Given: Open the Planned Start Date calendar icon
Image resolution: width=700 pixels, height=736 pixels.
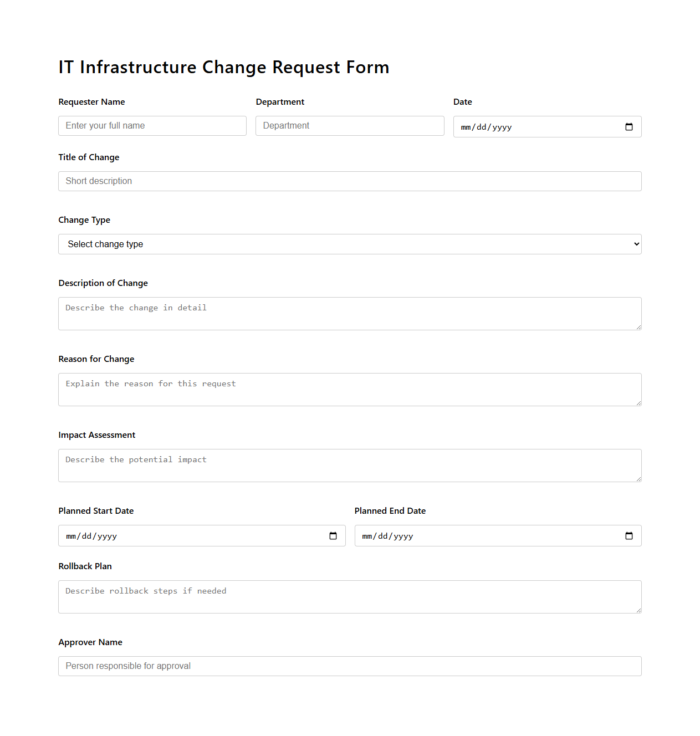Looking at the screenshot, I should point(333,535).
